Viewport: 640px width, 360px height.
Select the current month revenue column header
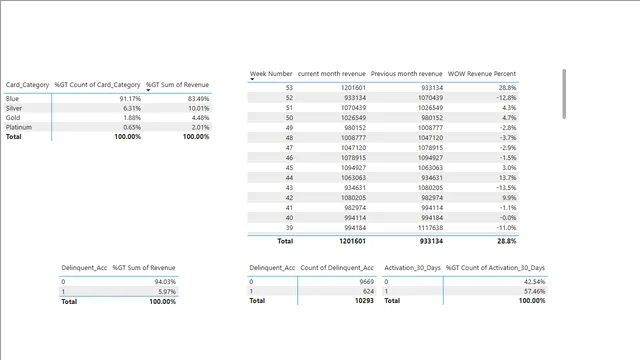pyautogui.click(x=331, y=74)
